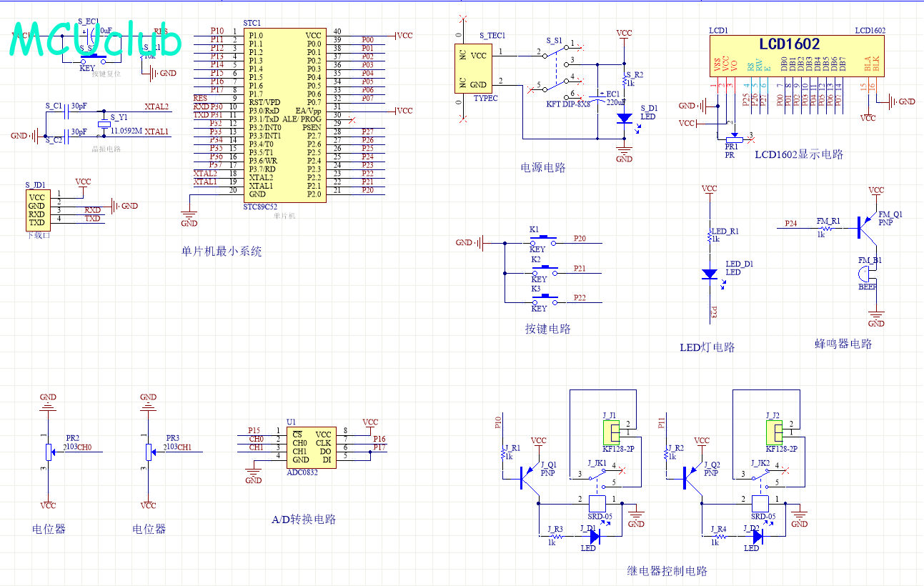924x586 pixels.
Task: Select the LED_R1 1k resistor
Action: pyautogui.click(x=709, y=237)
